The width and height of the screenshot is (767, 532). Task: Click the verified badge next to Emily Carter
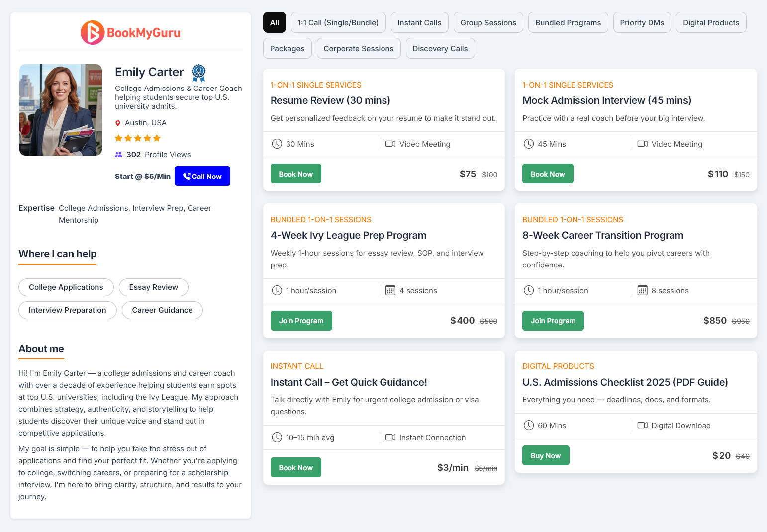[x=199, y=73]
